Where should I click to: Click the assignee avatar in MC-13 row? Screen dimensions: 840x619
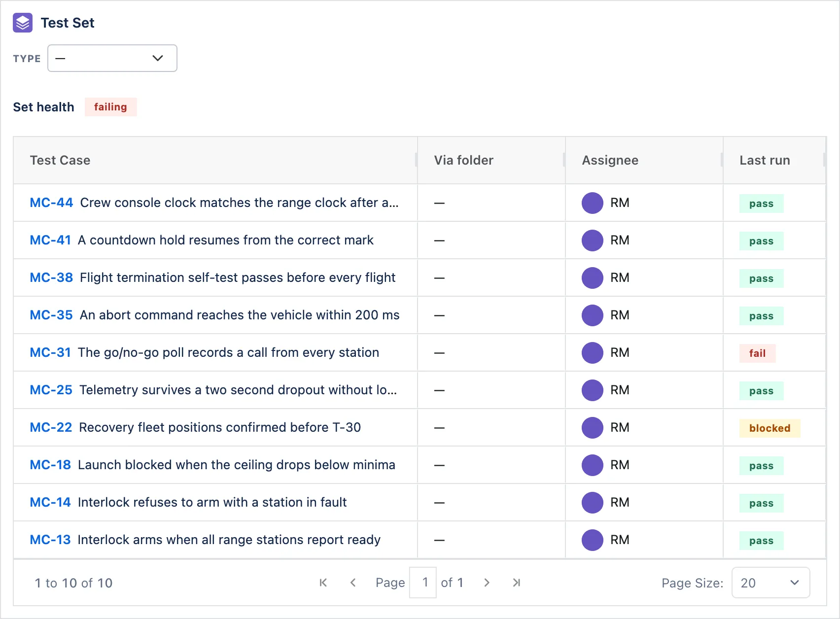tap(593, 540)
